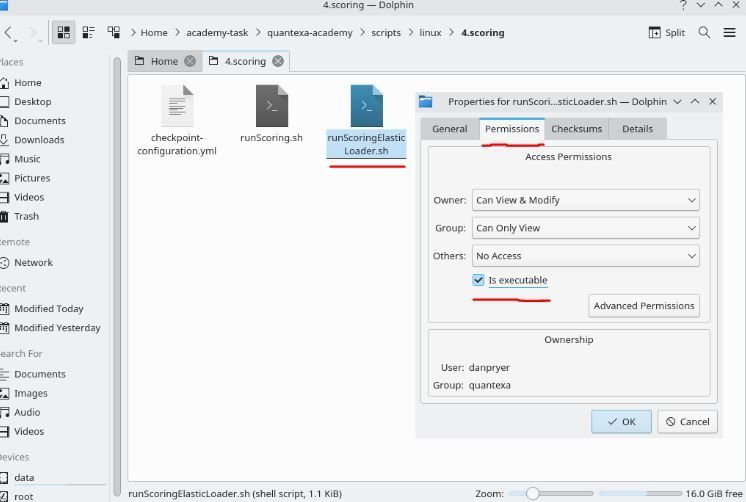Click the status bar file info text

pos(235,494)
